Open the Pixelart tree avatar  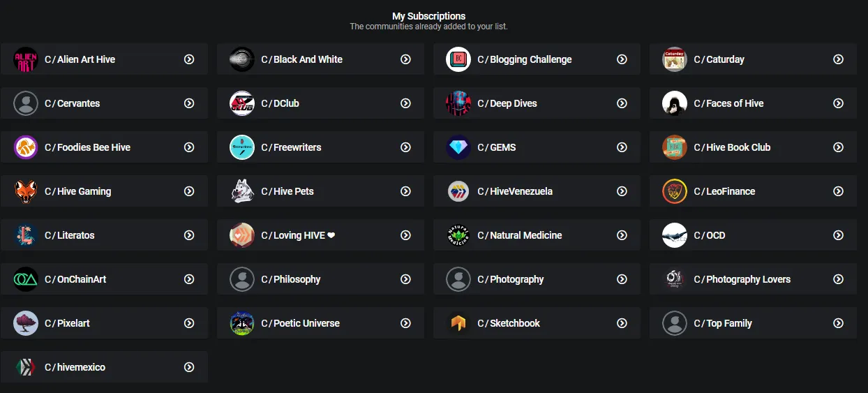(x=26, y=323)
